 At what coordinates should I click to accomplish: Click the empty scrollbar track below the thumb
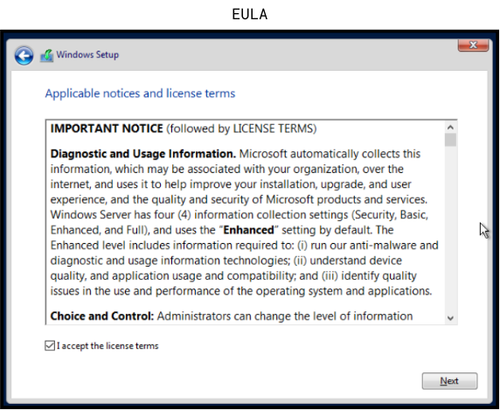click(450, 229)
